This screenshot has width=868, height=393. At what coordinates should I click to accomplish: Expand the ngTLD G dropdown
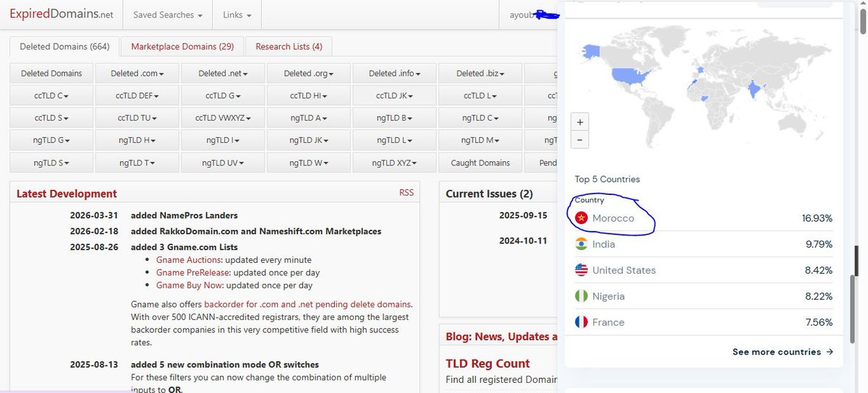pyautogui.click(x=51, y=140)
